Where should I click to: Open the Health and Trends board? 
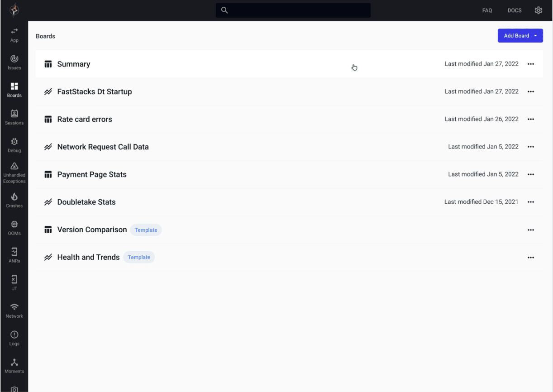click(289, 257)
